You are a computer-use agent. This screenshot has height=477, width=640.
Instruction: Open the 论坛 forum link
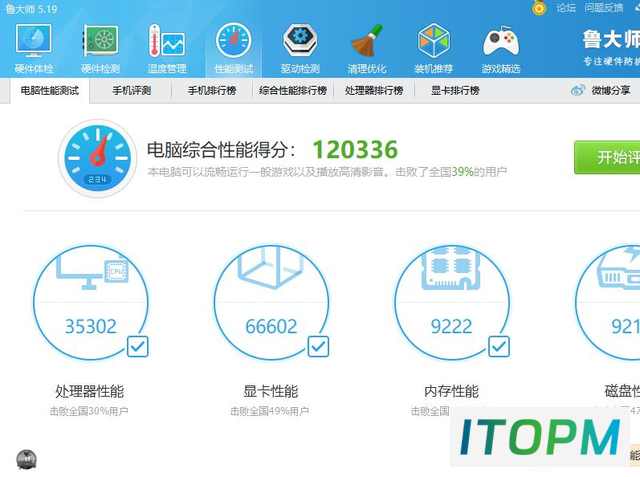coord(566,8)
